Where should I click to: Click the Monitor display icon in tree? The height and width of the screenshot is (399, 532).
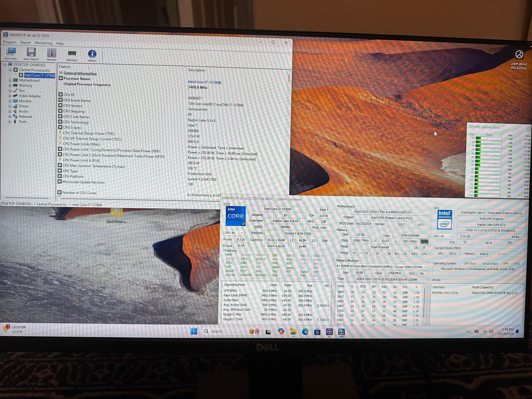pyautogui.click(x=15, y=101)
